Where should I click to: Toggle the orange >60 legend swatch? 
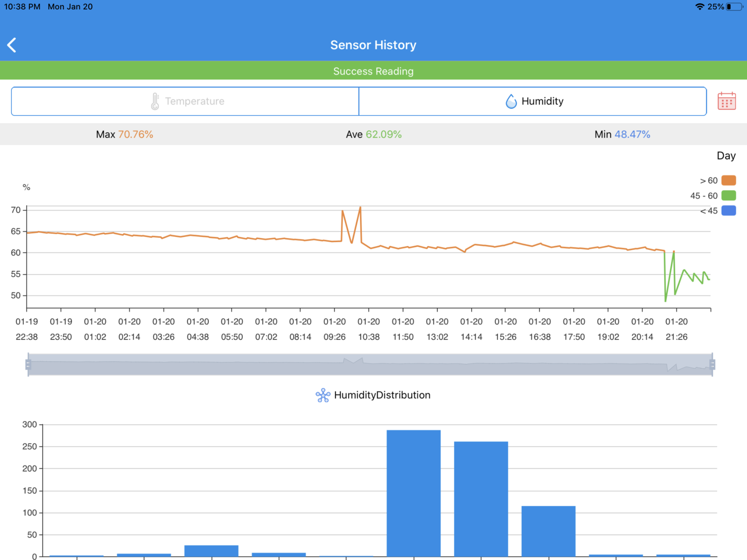pos(728,181)
